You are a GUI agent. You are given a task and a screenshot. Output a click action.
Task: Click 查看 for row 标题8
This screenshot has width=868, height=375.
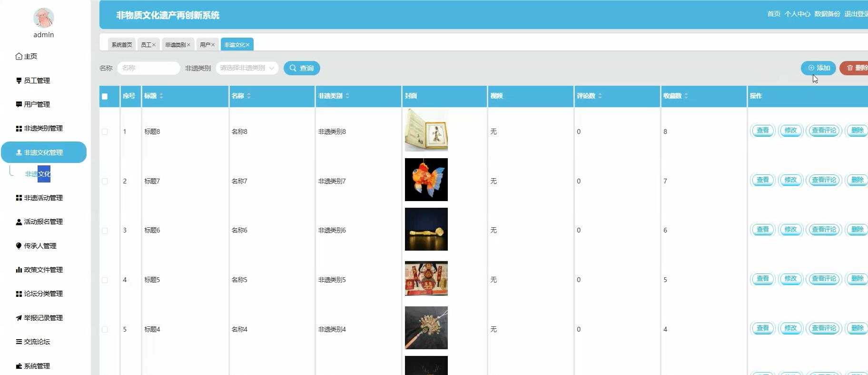pos(763,131)
